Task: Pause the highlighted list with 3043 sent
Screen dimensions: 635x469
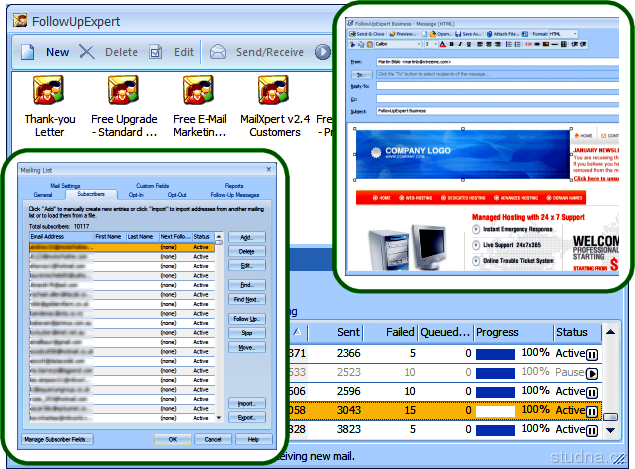Action: [592, 411]
